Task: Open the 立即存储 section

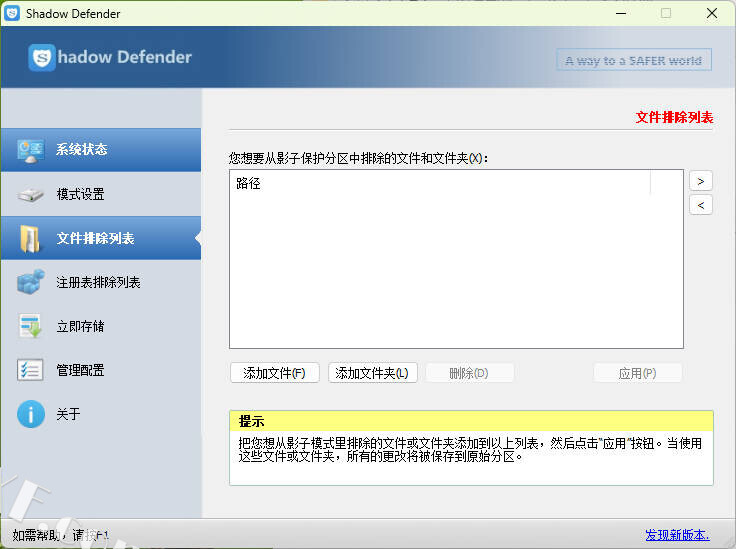Action: pos(101,326)
